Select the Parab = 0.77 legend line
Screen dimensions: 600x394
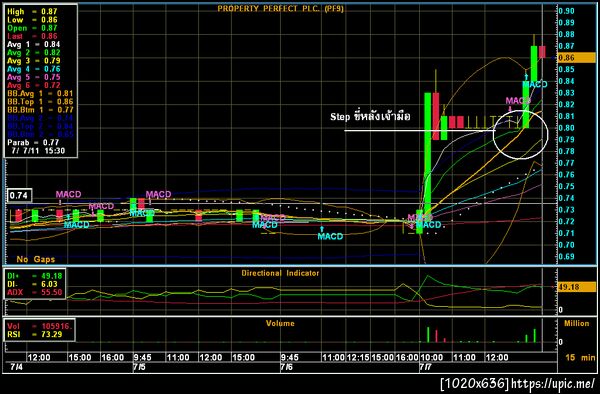33,143
